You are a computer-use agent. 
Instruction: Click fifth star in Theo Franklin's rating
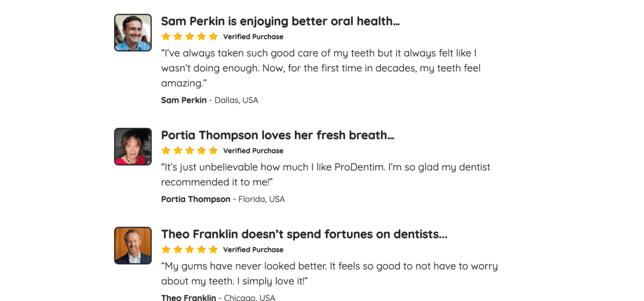point(213,250)
